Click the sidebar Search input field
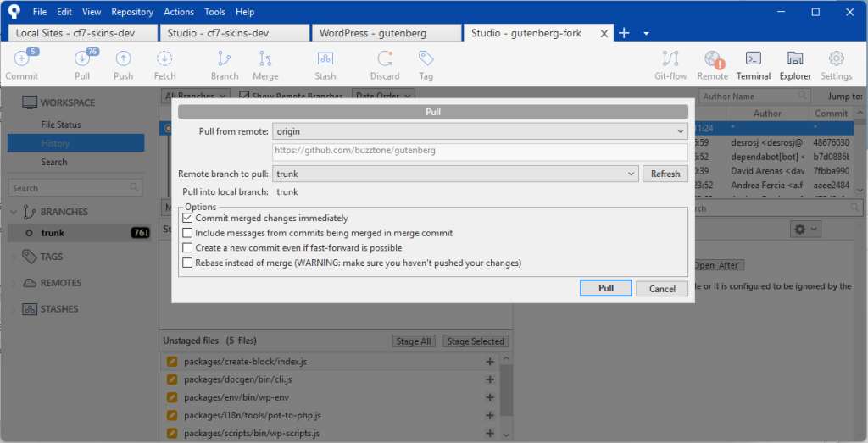Image resolution: width=868 pixels, height=443 pixels. tap(70, 188)
